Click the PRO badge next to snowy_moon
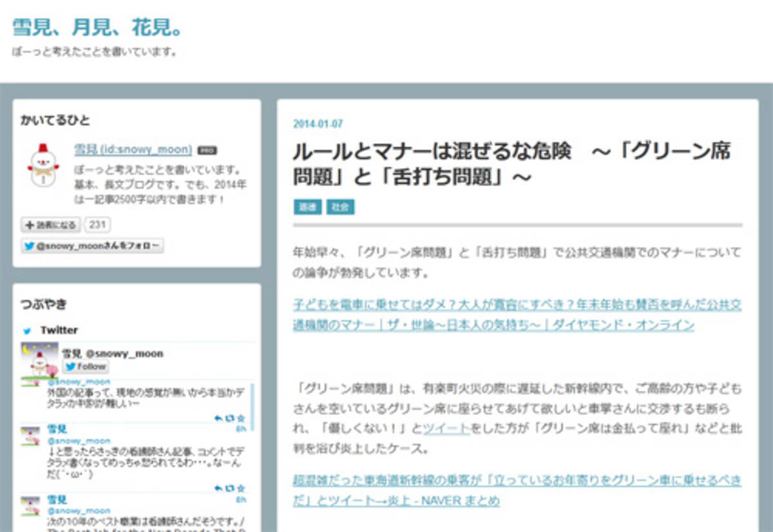 click(x=206, y=150)
